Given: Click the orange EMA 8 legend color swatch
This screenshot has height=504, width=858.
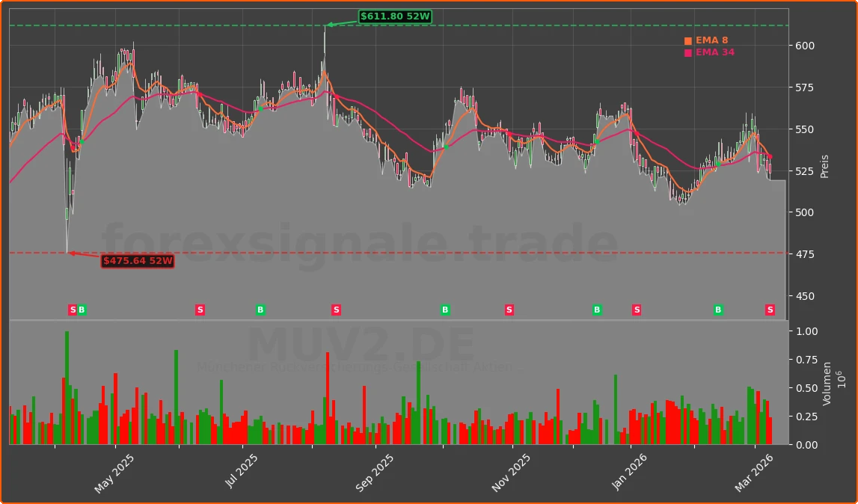Looking at the screenshot, I should coord(687,40).
